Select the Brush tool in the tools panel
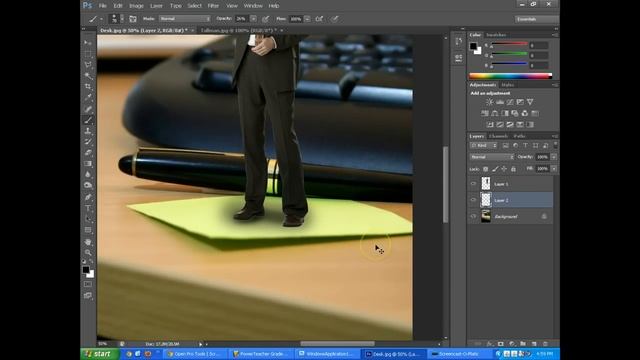The height and width of the screenshot is (360, 640). click(x=88, y=120)
